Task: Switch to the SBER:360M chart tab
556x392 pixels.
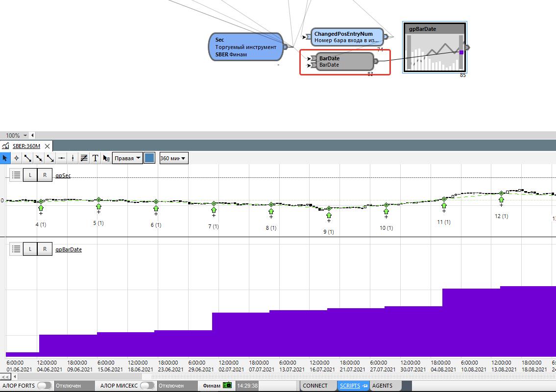Action: tap(26, 146)
